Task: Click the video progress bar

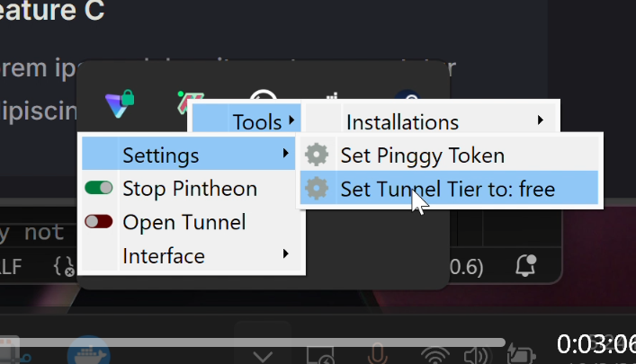Action: coord(270,342)
